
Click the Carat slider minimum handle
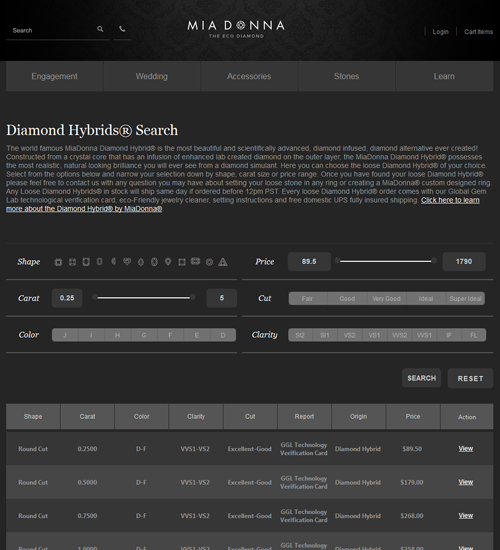[x=95, y=297]
